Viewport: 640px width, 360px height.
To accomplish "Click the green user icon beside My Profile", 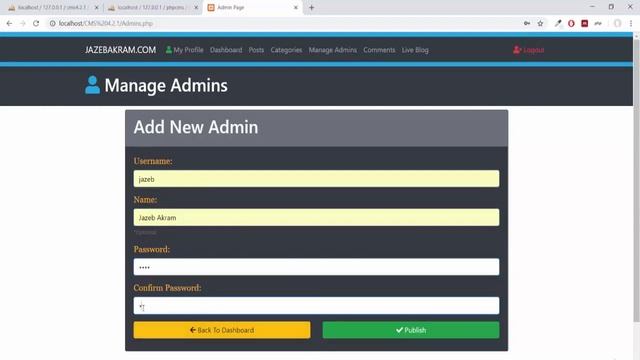I will click(x=169, y=50).
